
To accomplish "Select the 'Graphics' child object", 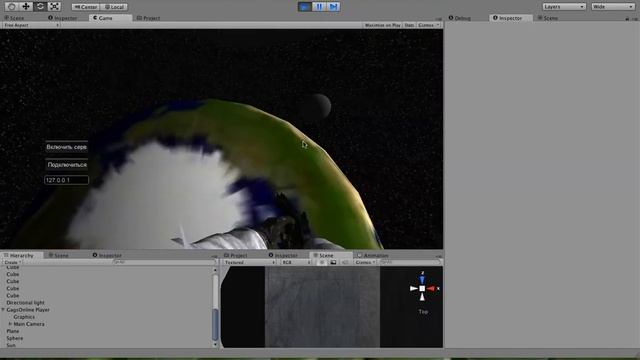I will (24, 317).
